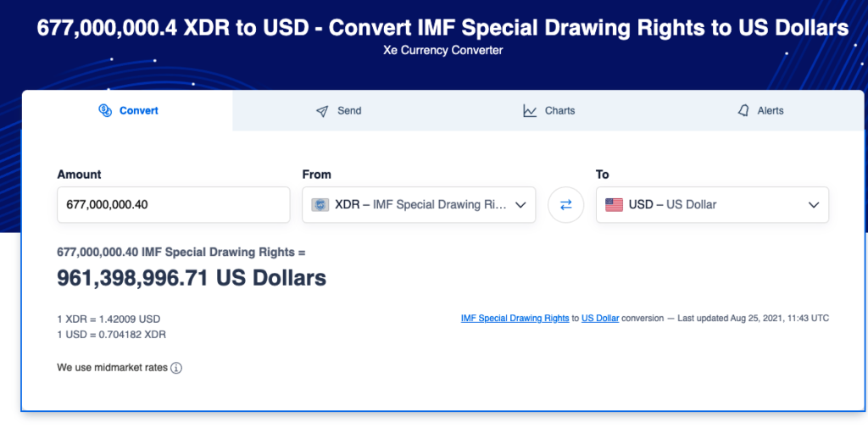Click the 1 XDR = 1.42009 USD rate text
868x439 pixels.
(x=108, y=320)
